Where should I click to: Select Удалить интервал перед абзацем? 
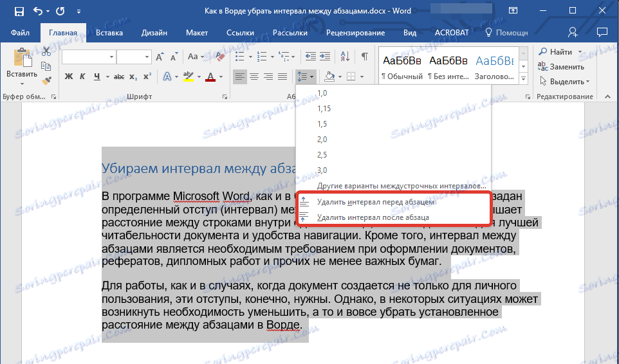375,202
